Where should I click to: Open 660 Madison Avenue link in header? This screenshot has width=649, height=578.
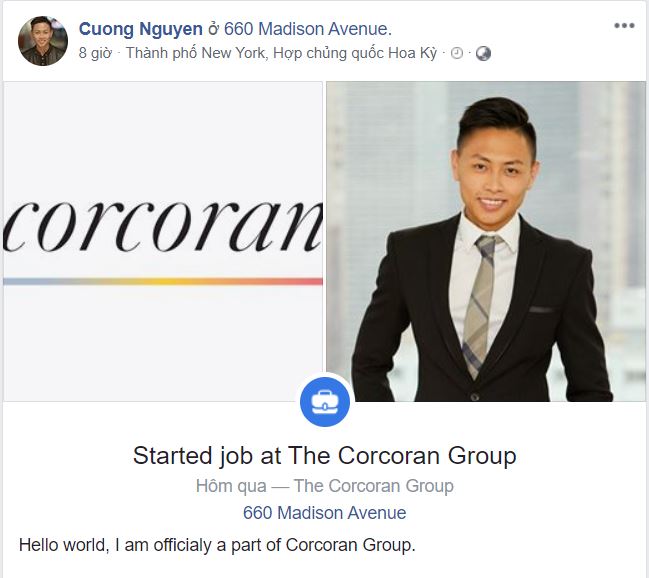click(308, 29)
